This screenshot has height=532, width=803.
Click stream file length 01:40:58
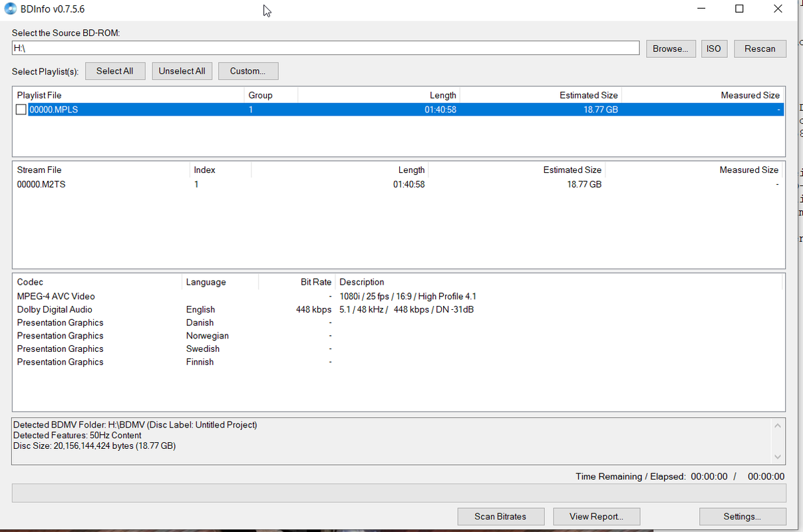click(408, 184)
